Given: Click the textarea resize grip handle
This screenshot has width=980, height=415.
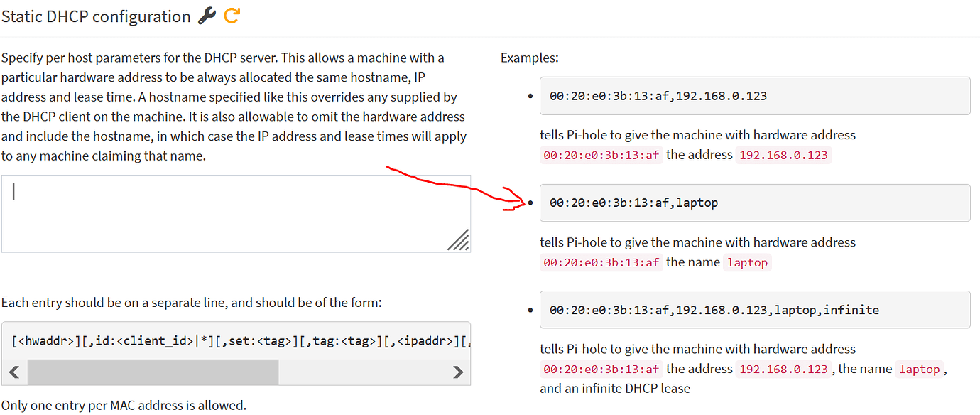Looking at the screenshot, I should 458,240.
